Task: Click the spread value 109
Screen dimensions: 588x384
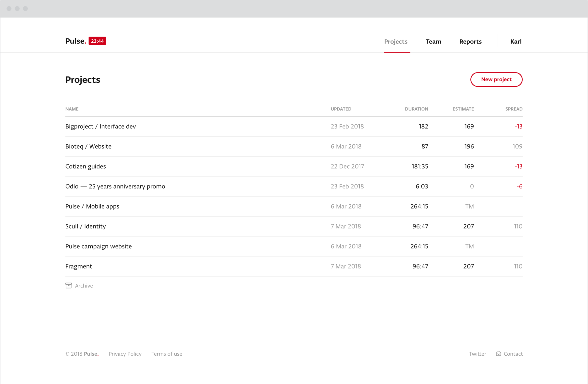Action: (517, 146)
